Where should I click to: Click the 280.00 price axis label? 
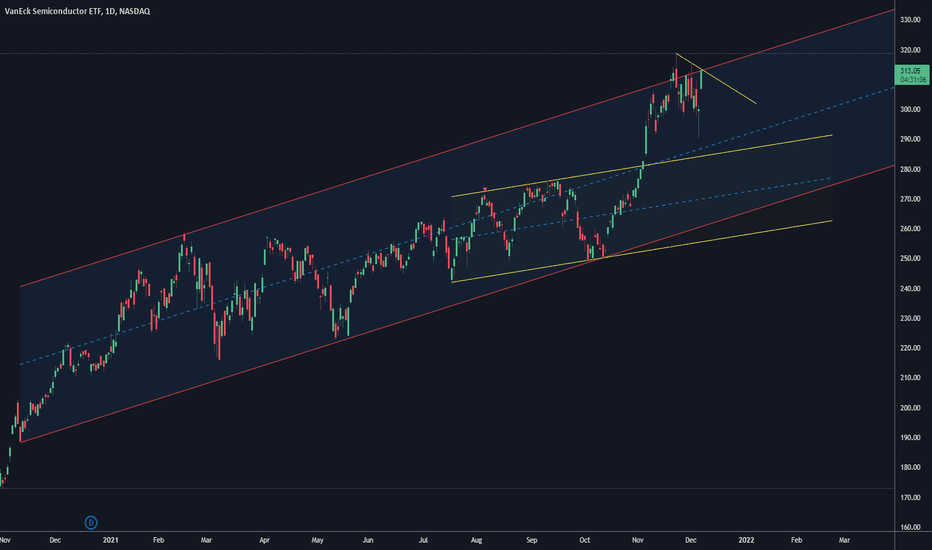point(910,169)
